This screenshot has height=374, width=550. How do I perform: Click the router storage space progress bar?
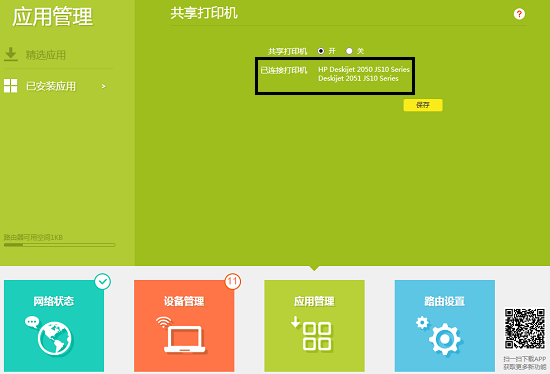point(60,245)
